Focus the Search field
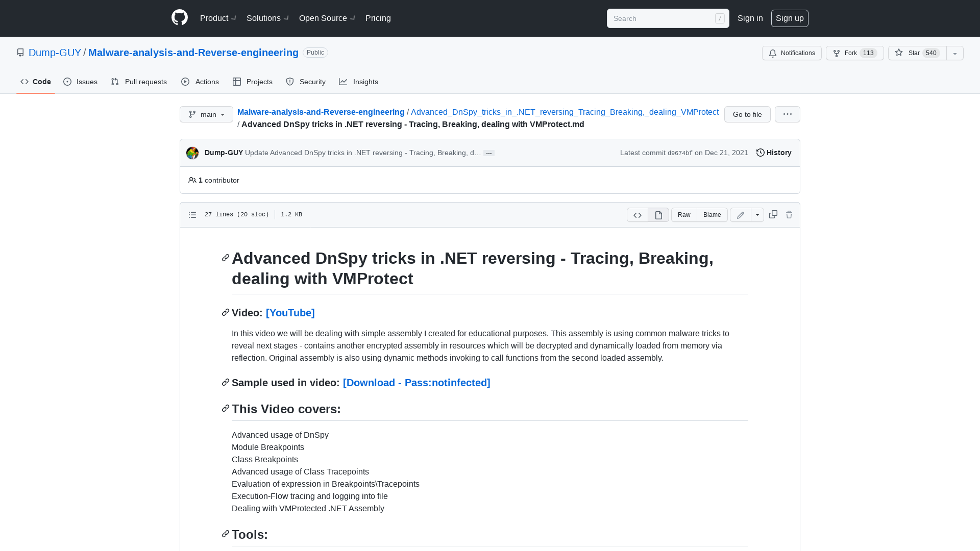The width and height of the screenshot is (980, 551). (668, 18)
